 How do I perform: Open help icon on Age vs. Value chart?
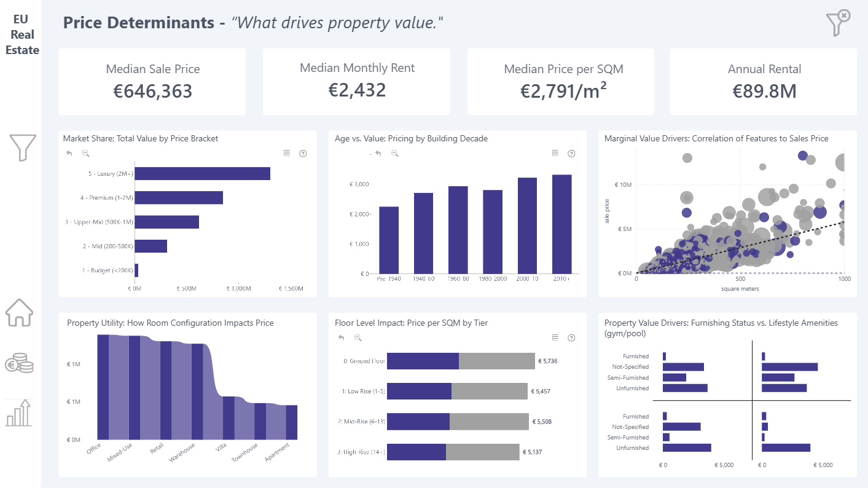tap(571, 154)
